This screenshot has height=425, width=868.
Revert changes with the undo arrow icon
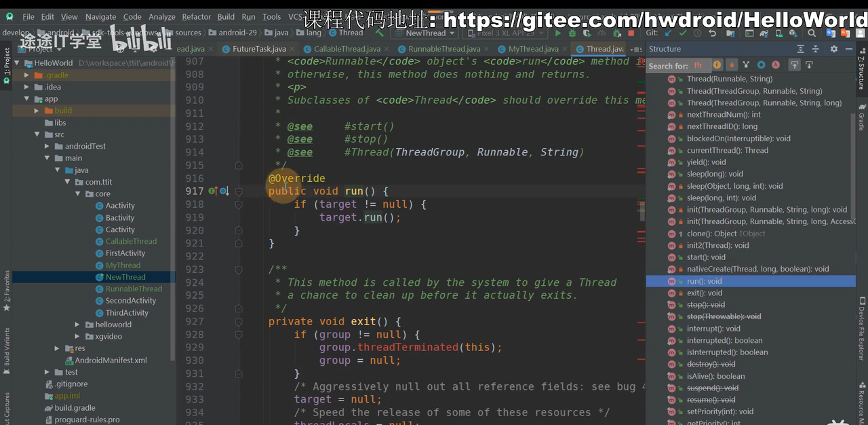(712, 33)
